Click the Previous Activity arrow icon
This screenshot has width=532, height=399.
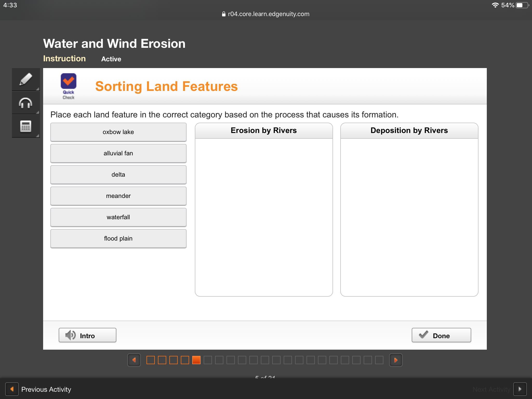point(12,389)
